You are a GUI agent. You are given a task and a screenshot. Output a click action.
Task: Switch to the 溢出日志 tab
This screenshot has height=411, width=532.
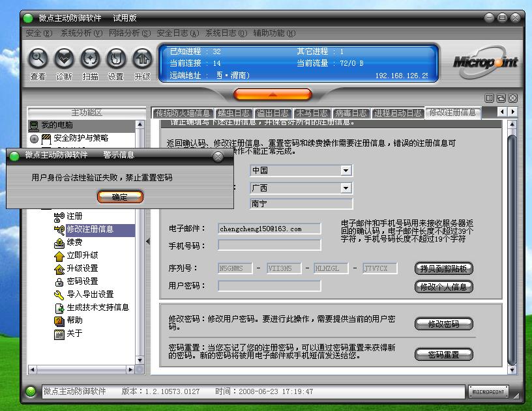273,113
